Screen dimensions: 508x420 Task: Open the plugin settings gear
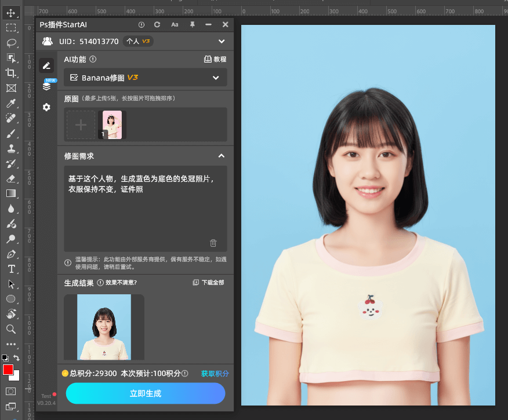point(46,107)
